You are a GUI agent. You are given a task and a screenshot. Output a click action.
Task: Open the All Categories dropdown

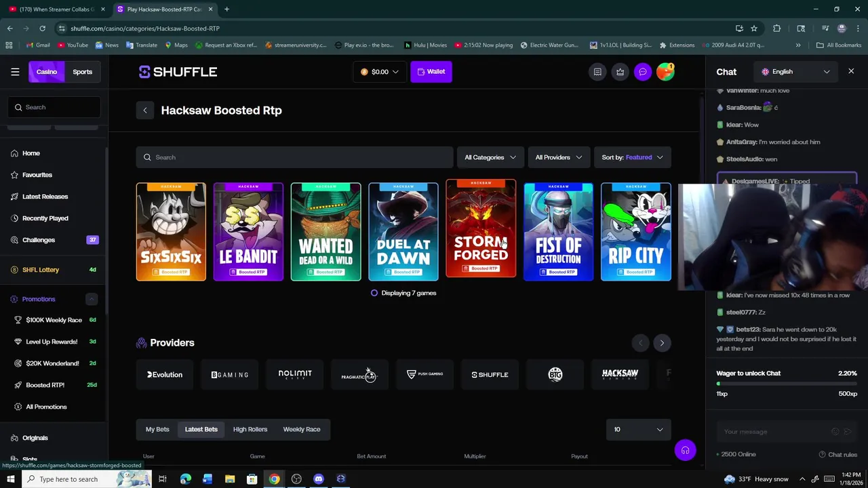(490, 157)
